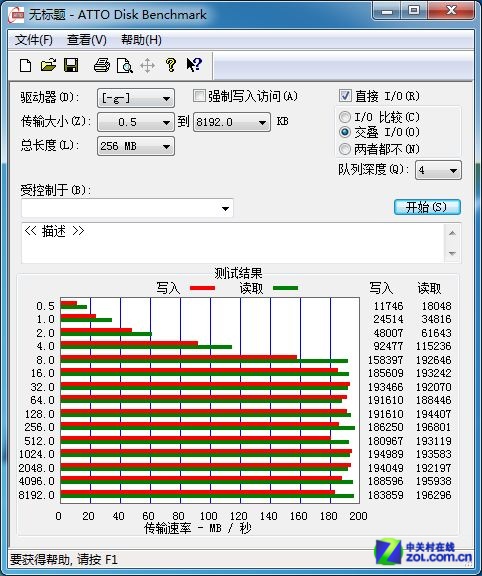Click the 传输速率 - MB / 秒 axis label
The height and width of the screenshot is (576, 482).
pyautogui.click(x=198, y=528)
